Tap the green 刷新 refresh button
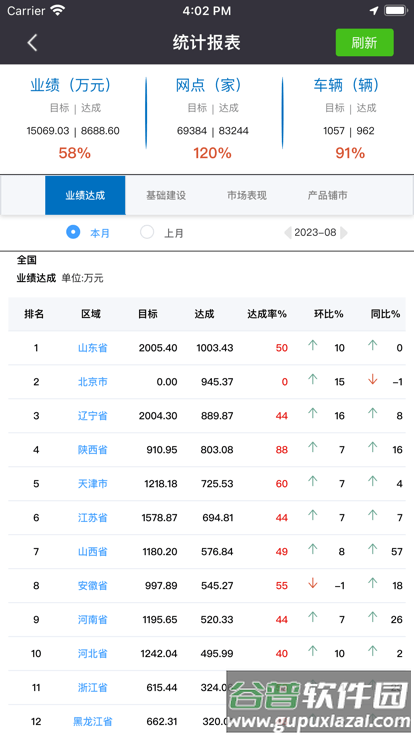The width and height of the screenshot is (414, 736). pyautogui.click(x=364, y=43)
